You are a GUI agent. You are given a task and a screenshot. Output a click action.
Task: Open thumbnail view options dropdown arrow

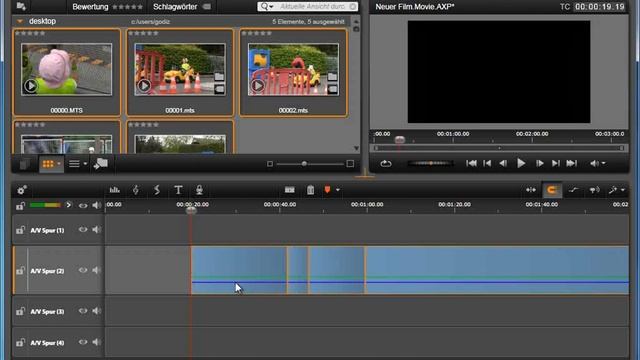tap(59, 164)
